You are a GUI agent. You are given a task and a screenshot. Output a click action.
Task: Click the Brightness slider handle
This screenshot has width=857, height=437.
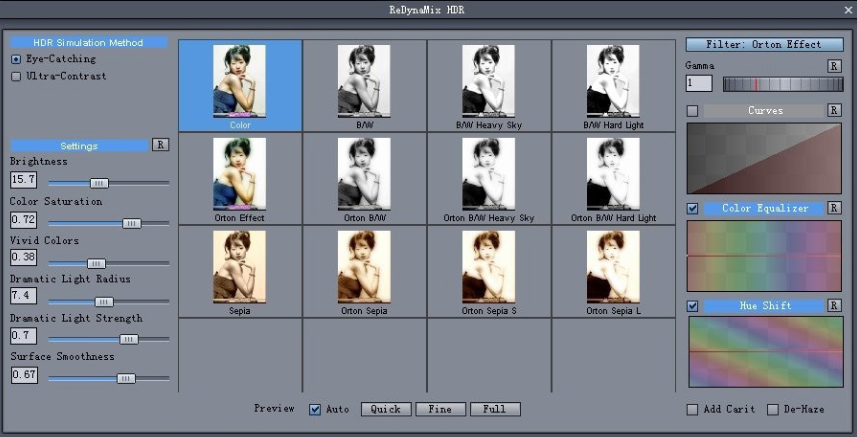coord(99,184)
